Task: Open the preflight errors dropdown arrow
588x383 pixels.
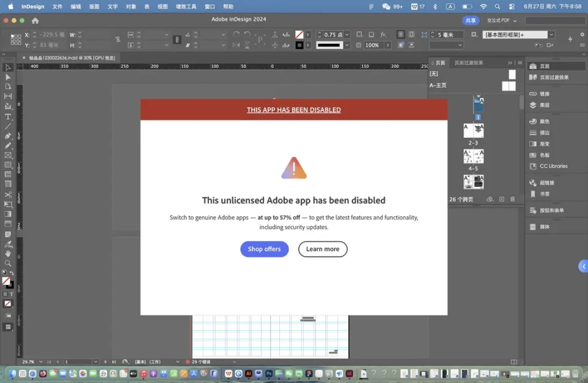Action: coord(234,362)
